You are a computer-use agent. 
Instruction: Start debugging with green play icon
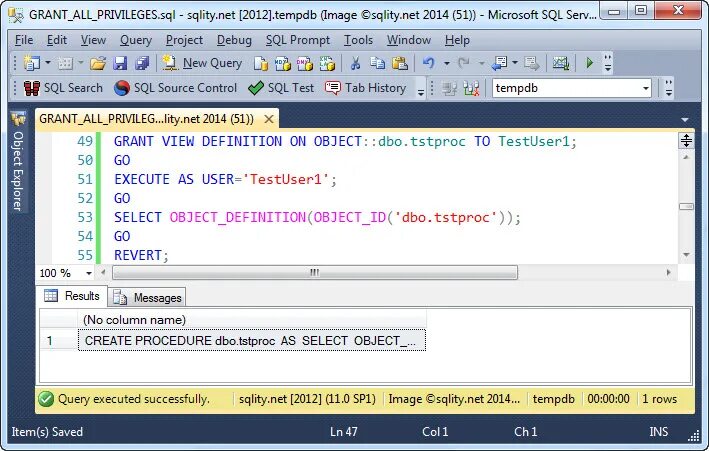tap(589, 63)
